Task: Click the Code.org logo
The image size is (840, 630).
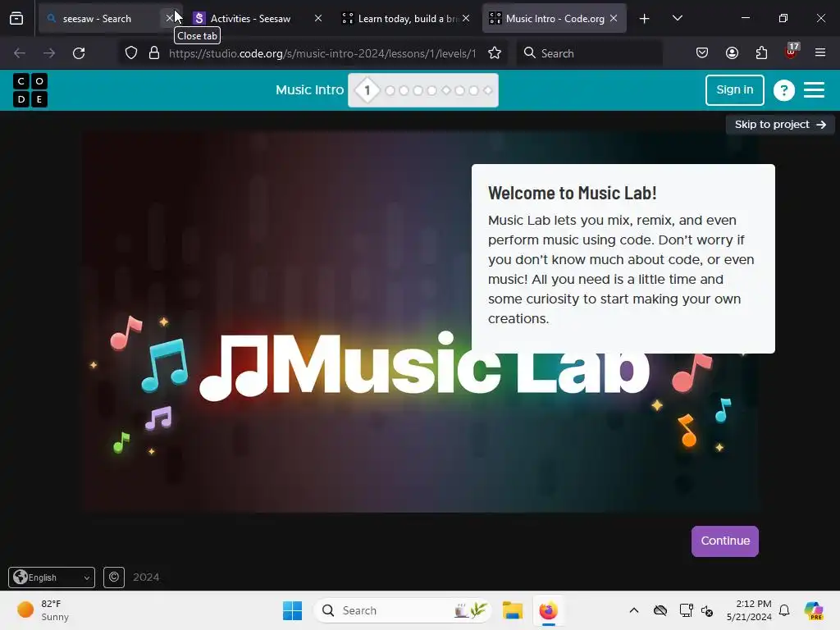Action: coord(30,90)
